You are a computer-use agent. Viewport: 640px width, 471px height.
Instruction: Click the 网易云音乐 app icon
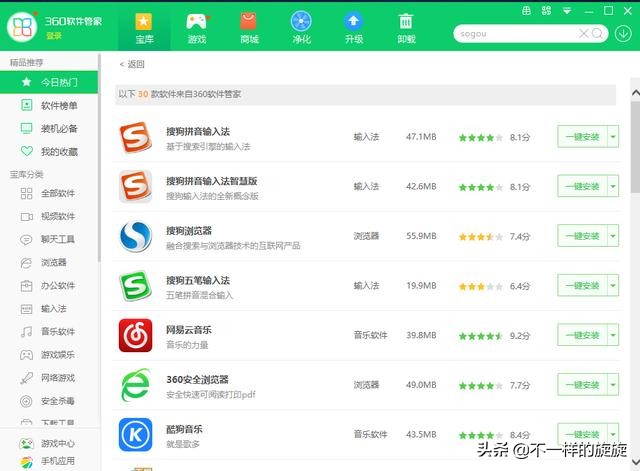point(136,335)
